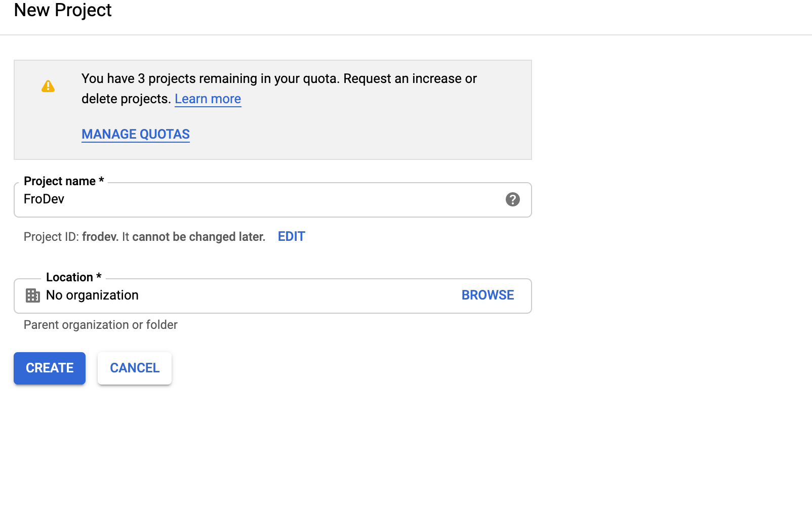The height and width of the screenshot is (509, 812).
Task: Go to MANAGE QUOTAS
Action: pos(136,134)
